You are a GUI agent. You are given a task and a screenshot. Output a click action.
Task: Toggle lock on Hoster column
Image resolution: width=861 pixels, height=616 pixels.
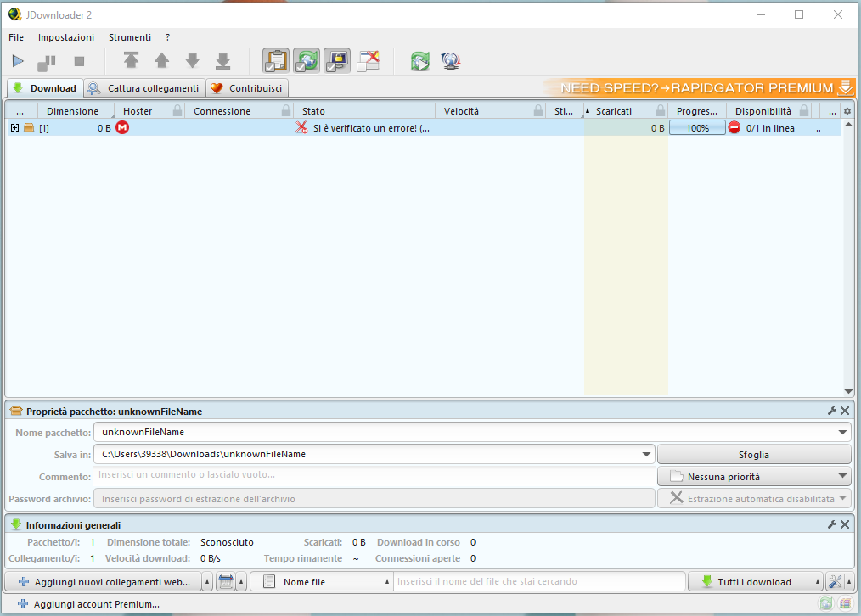(177, 111)
